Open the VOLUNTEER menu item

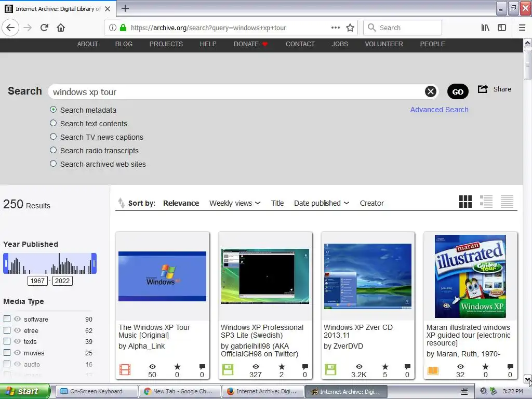click(x=384, y=44)
